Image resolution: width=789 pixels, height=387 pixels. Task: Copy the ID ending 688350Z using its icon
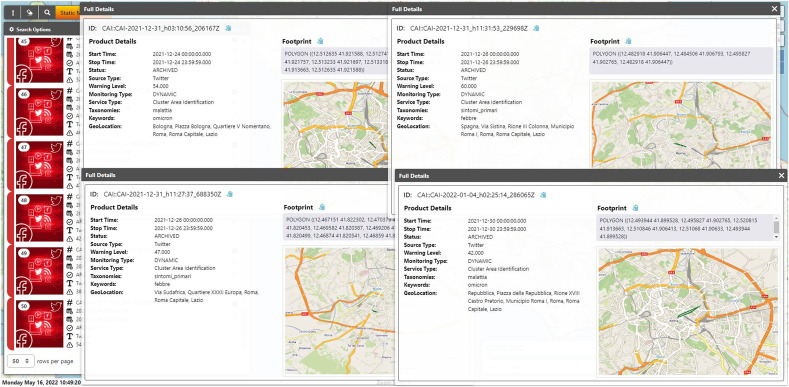point(229,194)
